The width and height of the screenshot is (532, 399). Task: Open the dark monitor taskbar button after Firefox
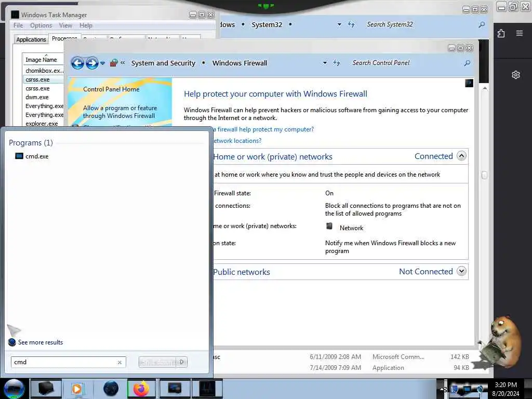175,389
